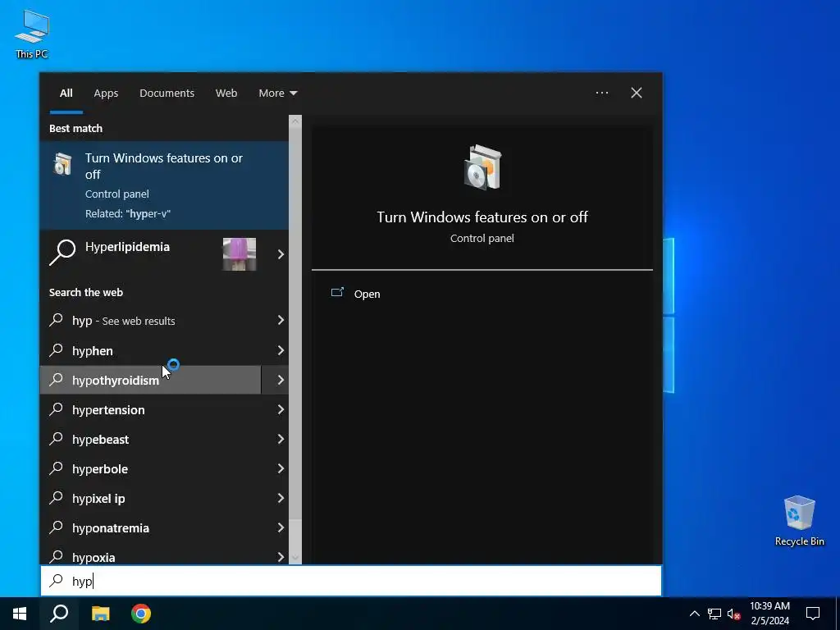
Task: Select the hyphen web suggestion
Action: [151, 350]
